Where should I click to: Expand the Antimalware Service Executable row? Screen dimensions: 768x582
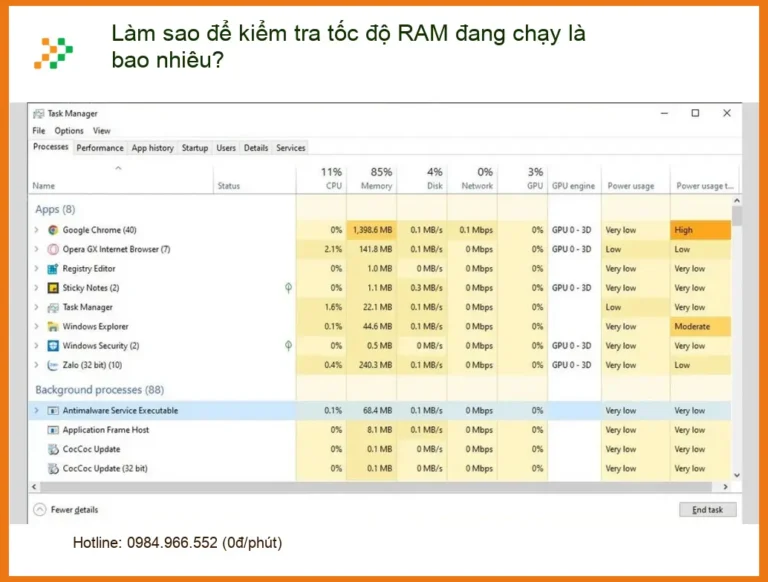[x=36, y=411]
